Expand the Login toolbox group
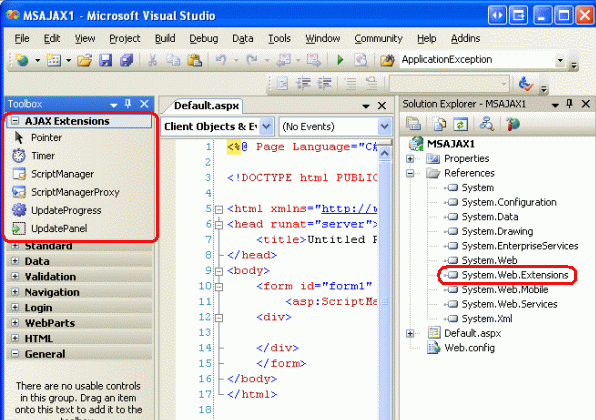 pyautogui.click(x=15, y=307)
